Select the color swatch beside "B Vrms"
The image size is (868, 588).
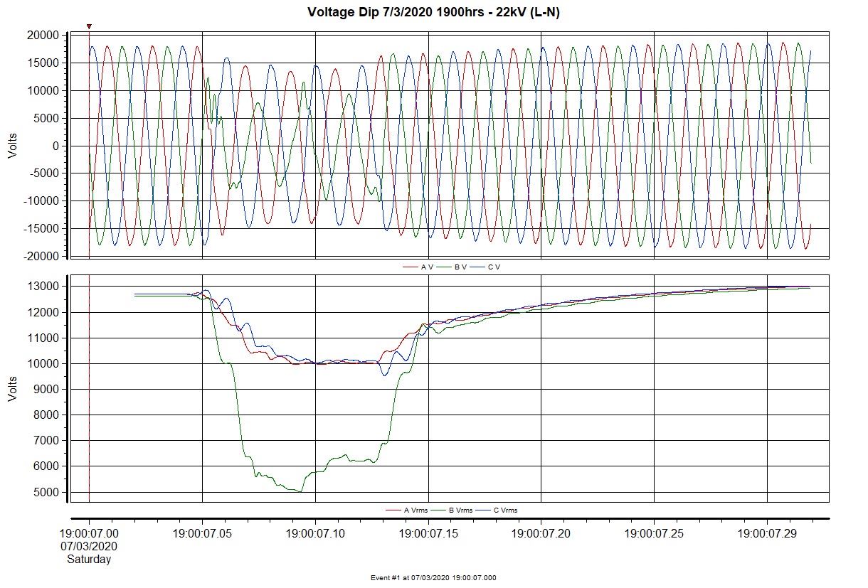(x=438, y=511)
